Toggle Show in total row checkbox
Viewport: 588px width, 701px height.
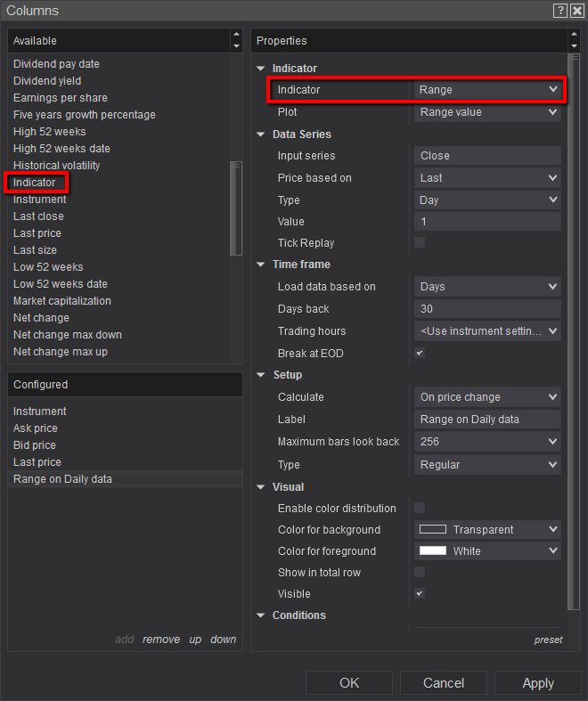[x=420, y=572]
